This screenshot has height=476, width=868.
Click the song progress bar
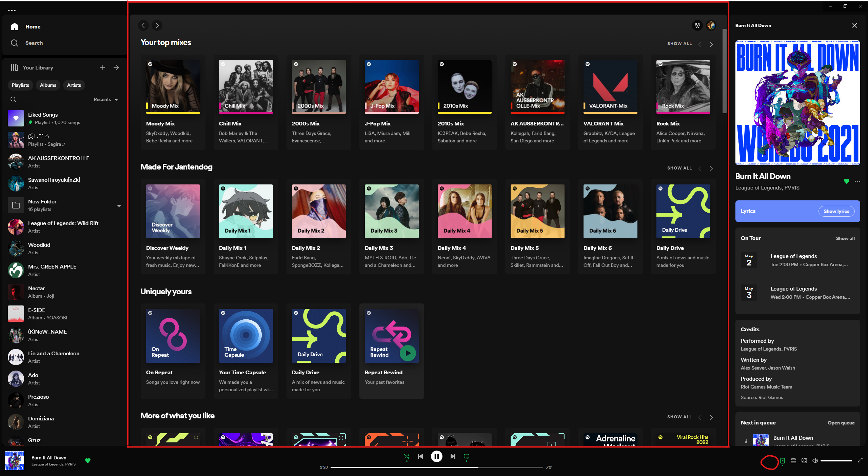coord(436,467)
